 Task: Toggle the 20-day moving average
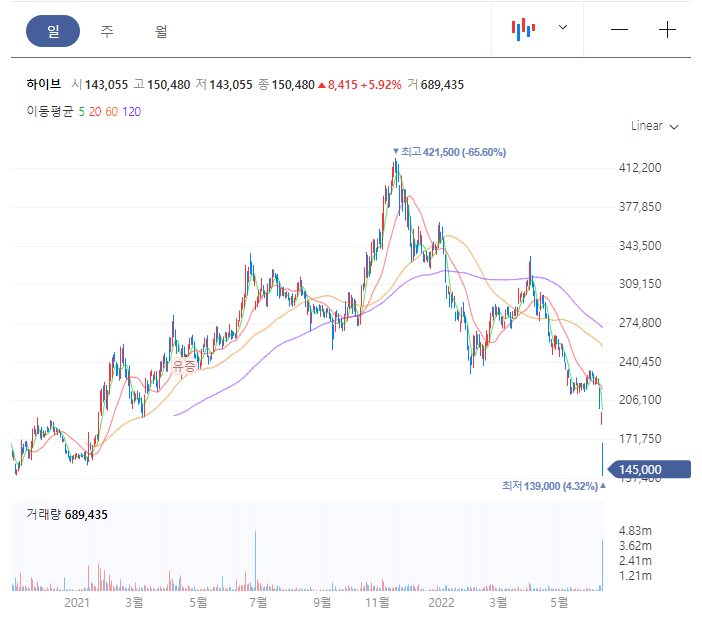[95, 112]
